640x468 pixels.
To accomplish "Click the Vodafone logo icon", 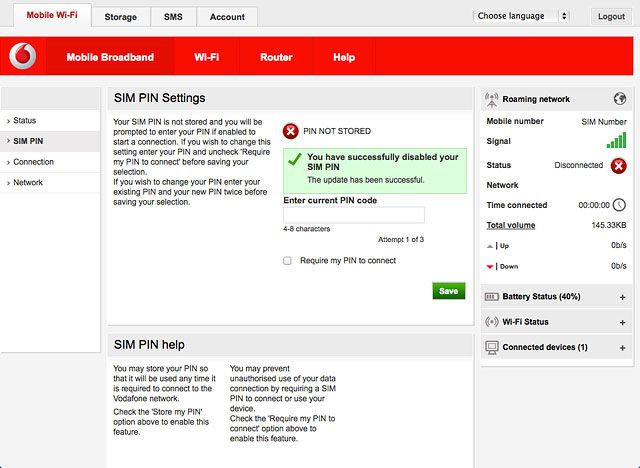I will pos(22,56).
